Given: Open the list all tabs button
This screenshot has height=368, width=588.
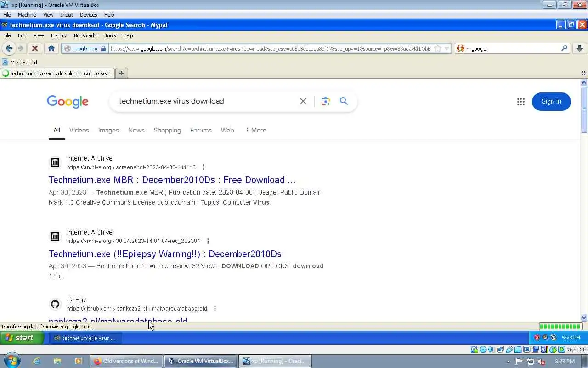Looking at the screenshot, I should coord(583,73).
